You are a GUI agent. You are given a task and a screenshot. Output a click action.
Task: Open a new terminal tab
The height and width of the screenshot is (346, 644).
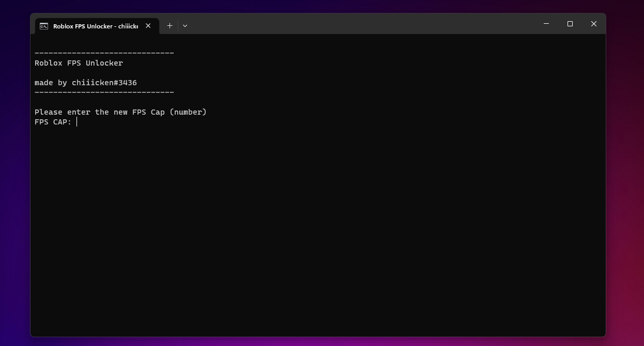coord(170,26)
